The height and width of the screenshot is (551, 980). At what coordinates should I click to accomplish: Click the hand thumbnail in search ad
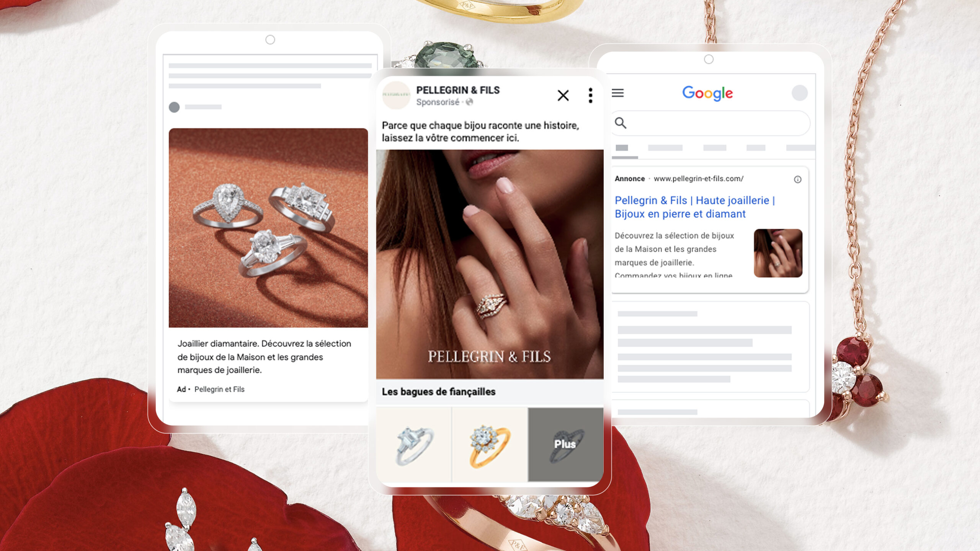[777, 253]
